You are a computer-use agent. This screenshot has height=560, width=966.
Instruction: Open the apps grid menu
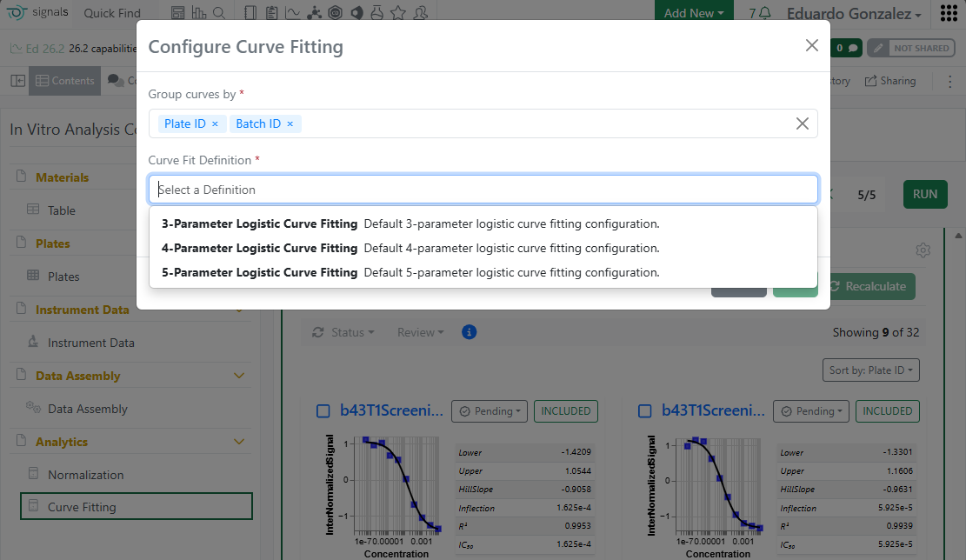tap(949, 14)
